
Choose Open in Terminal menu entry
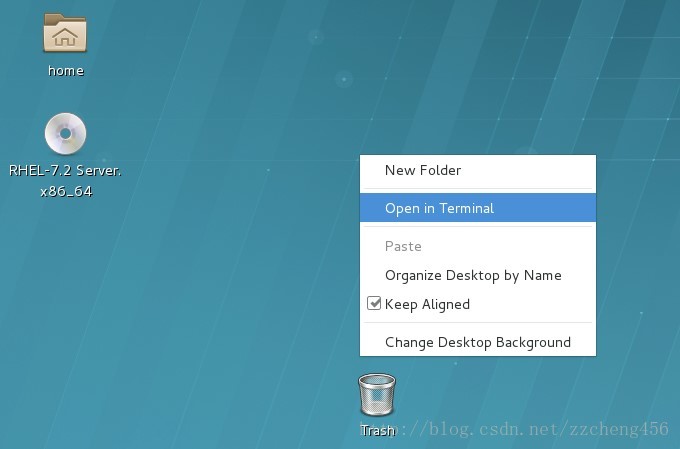point(478,208)
